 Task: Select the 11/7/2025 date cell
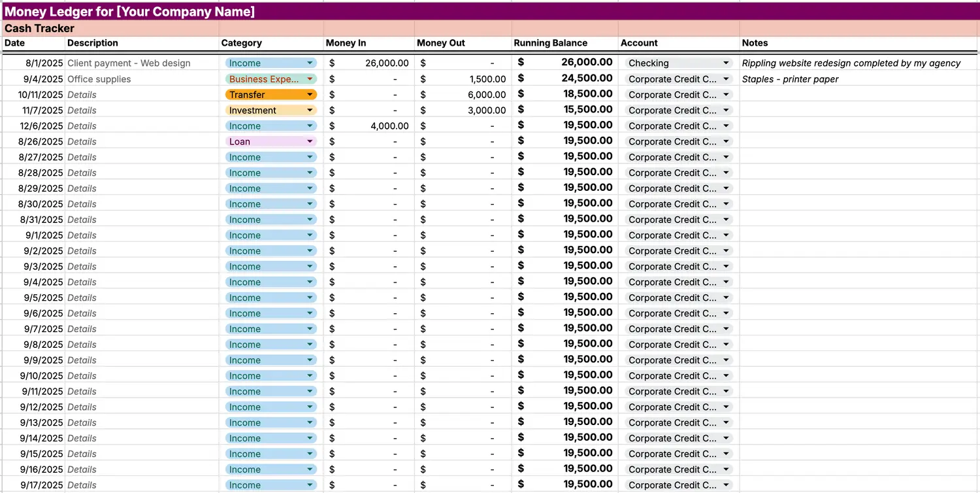click(33, 110)
